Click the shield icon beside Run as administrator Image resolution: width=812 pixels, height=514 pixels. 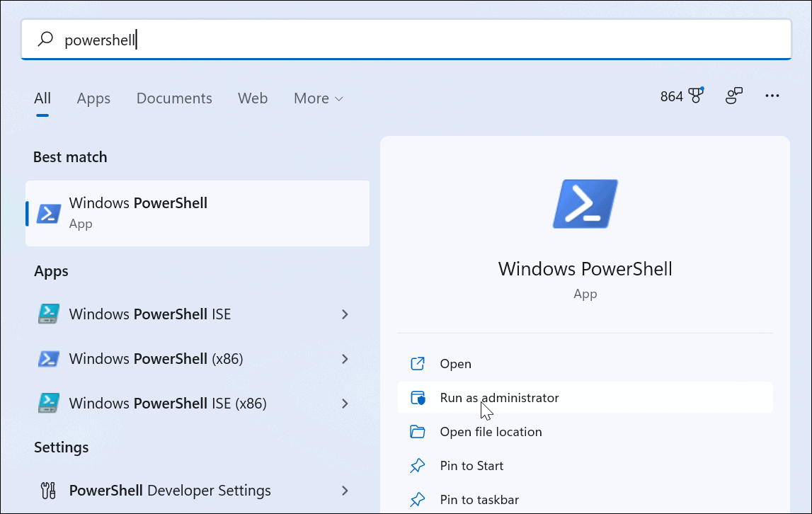tap(418, 397)
